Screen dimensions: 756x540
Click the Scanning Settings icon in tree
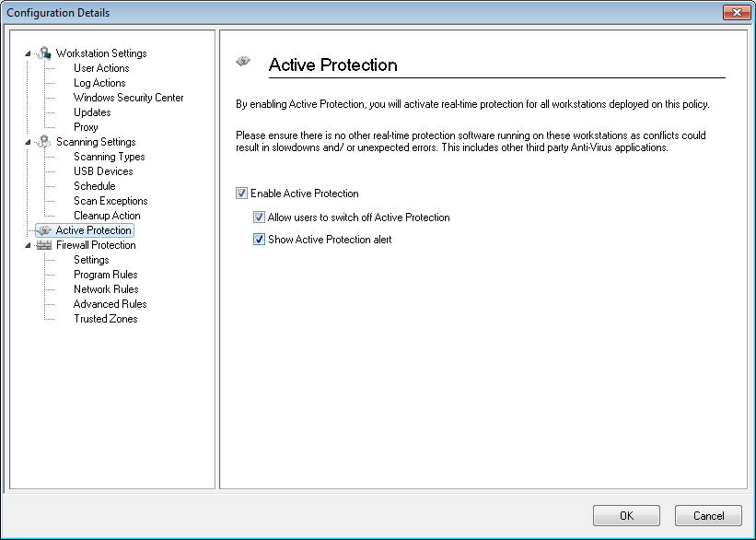click(44, 141)
